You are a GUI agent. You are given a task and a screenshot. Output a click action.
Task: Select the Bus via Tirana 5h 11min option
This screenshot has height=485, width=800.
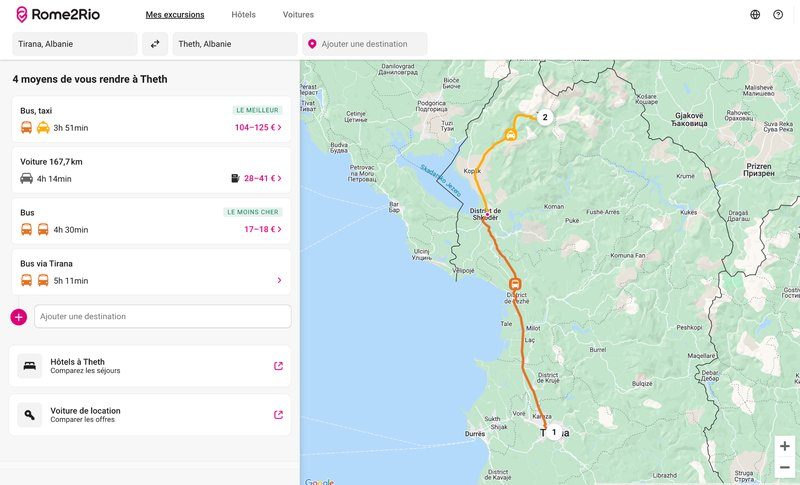(151, 272)
